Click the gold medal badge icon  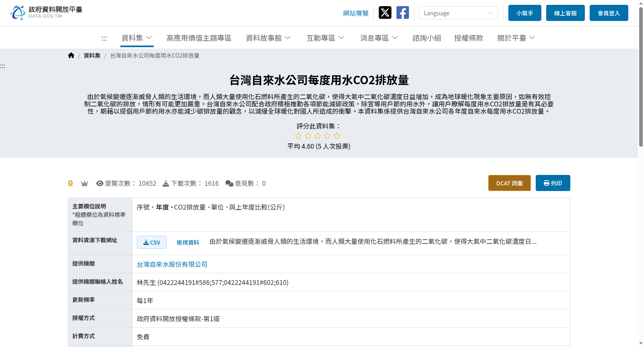pyautogui.click(x=70, y=183)
